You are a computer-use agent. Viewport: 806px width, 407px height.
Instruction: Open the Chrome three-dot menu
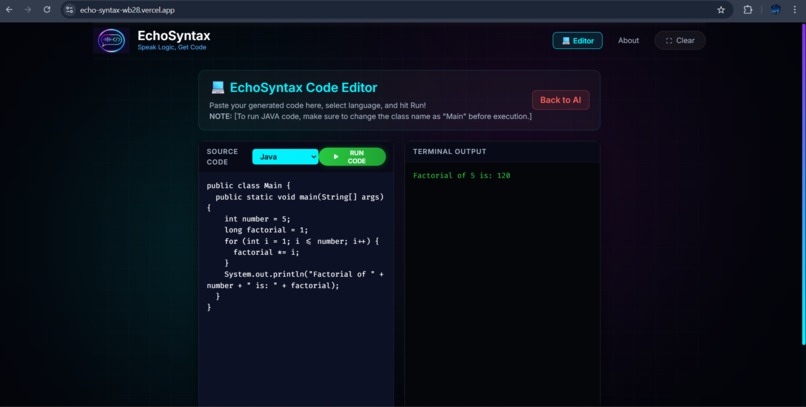point(795,10)
